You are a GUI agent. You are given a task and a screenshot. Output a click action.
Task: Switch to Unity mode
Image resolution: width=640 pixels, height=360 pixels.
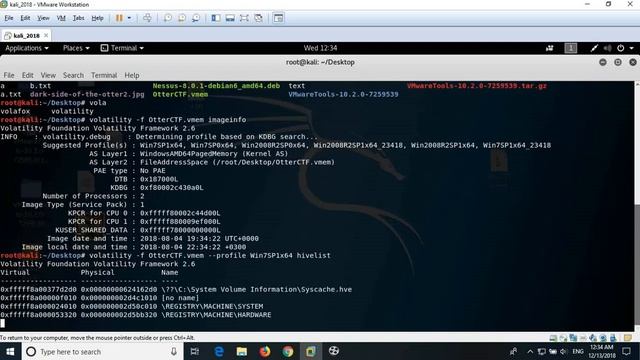(x=258, y=18)
